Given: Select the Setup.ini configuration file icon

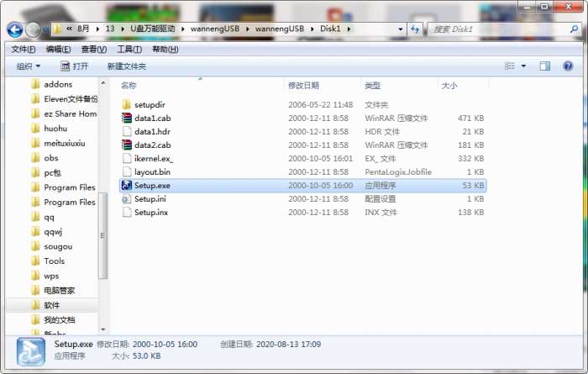Looking at the screenshot, I should click(127, 199).
